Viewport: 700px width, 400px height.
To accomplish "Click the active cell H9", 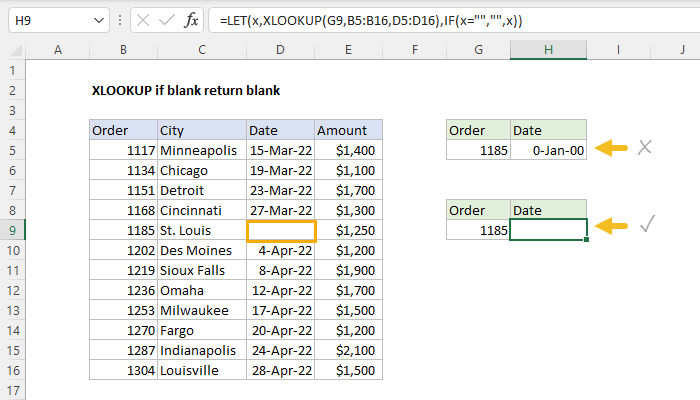I will point(548,230).
